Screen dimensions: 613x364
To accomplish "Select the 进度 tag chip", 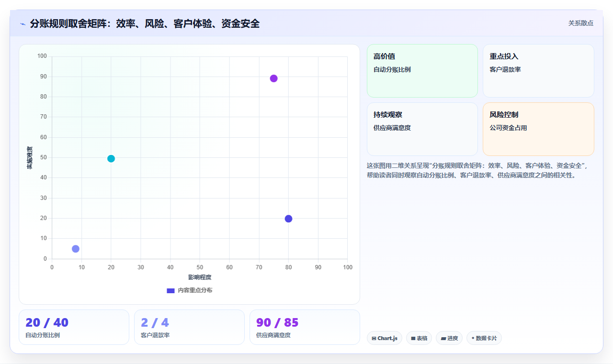I will pyautogui.click(x=449, y=338).
